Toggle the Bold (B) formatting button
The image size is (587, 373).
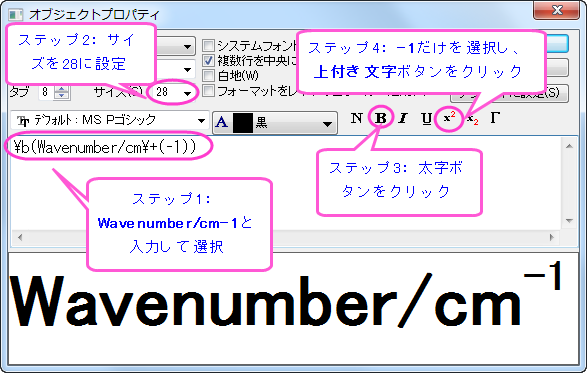click(380, 118)
